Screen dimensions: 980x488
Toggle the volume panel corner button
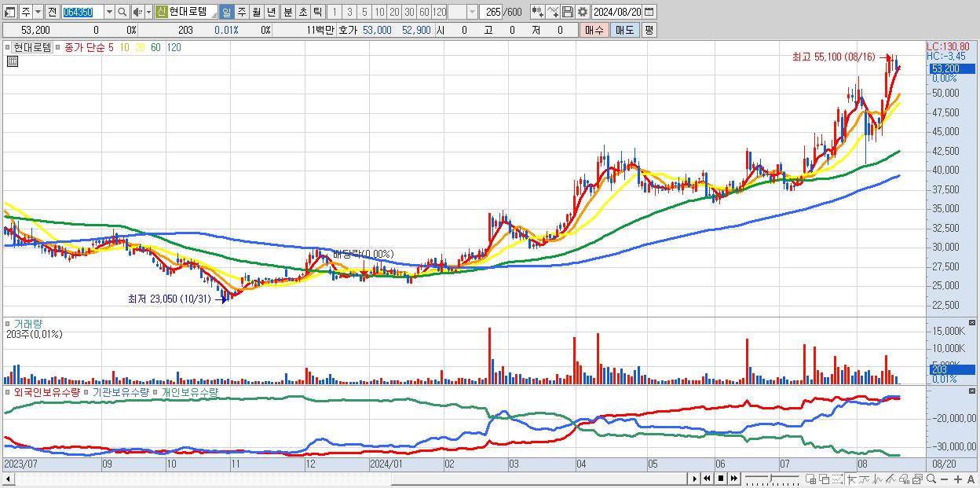pos(974,323)
